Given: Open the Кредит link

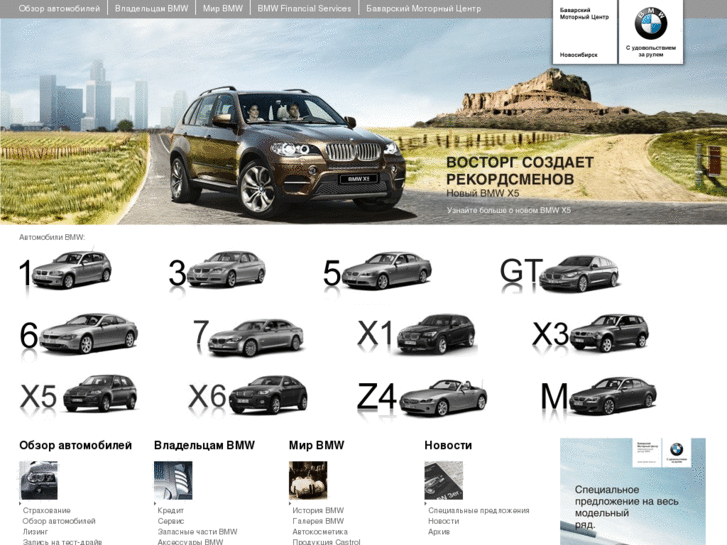Looking at the screenshot, I should point(171,510).
